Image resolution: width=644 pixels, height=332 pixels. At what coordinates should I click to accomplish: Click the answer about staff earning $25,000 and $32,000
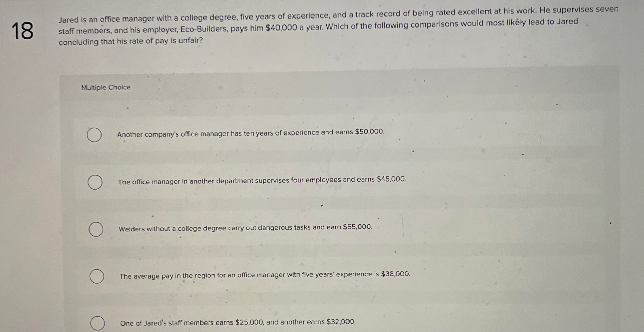click(x=238, y=322)
